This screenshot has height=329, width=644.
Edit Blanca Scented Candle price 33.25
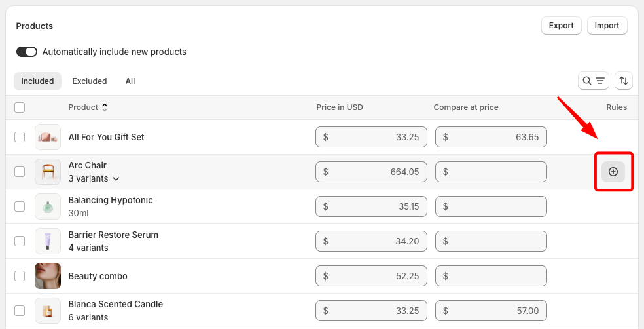[x=371, y=311]
